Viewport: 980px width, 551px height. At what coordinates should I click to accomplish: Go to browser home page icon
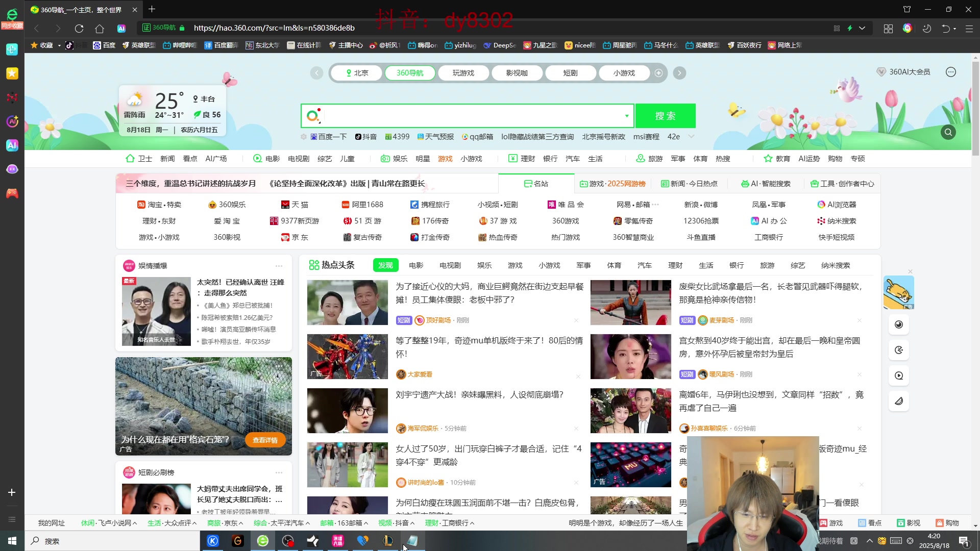click(x=100, y=28)
